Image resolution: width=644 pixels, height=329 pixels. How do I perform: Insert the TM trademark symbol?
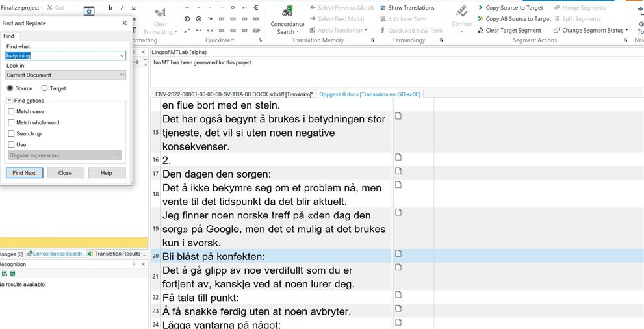210,18
